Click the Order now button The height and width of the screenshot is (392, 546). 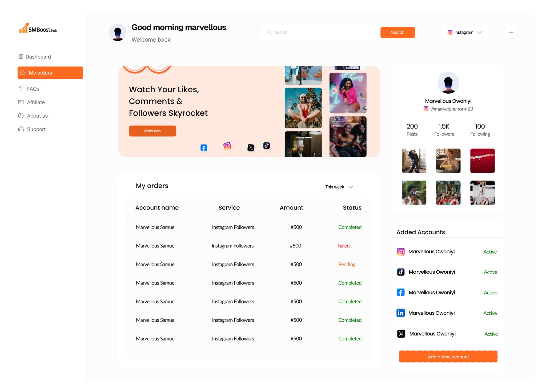[152, 131]
